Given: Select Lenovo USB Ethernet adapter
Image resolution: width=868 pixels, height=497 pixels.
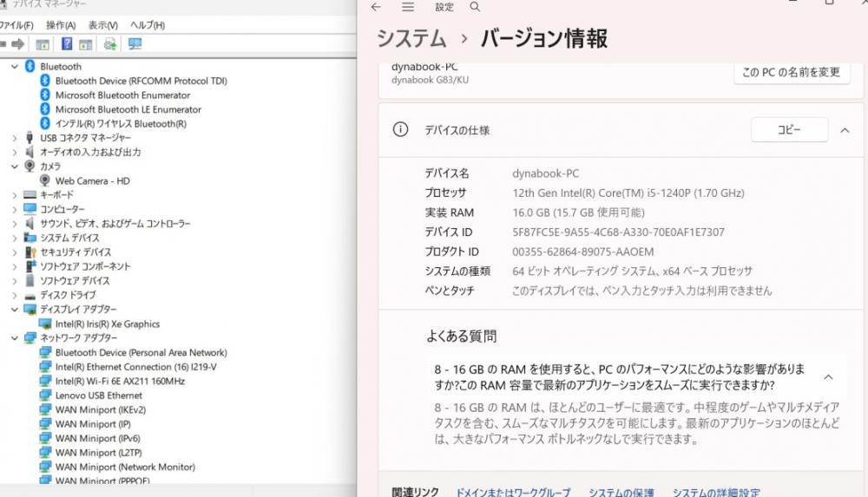Looking at the screenshot, I should tap(99, 396).
